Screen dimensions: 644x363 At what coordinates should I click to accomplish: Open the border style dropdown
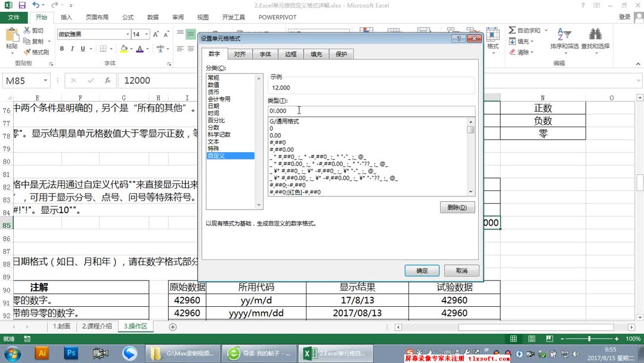point(110,49)
